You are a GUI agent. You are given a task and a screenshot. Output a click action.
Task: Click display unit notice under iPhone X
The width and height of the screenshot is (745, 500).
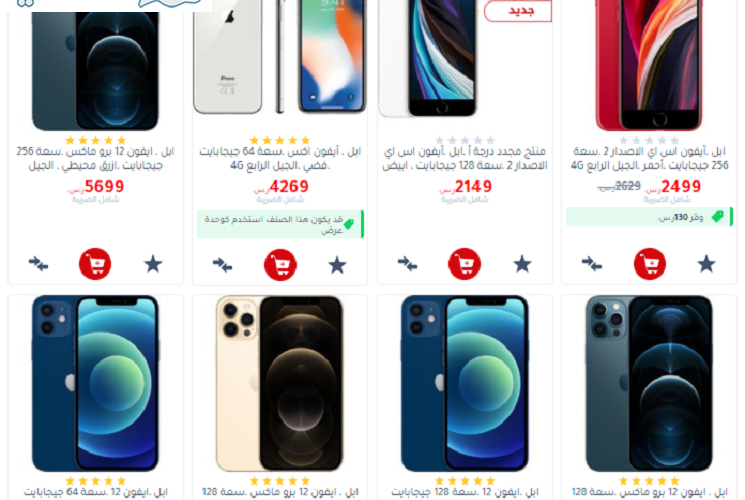[280, 224]
